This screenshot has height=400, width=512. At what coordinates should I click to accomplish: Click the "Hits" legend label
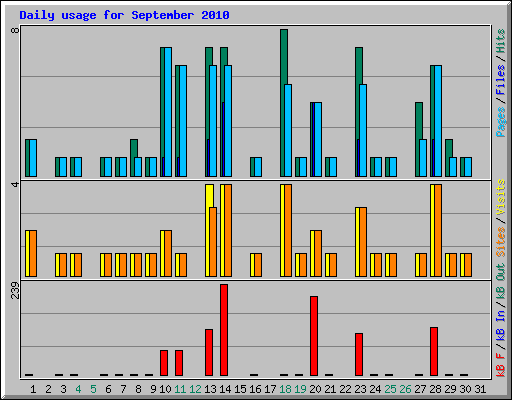pyautogui.click(x=501, y=41)
